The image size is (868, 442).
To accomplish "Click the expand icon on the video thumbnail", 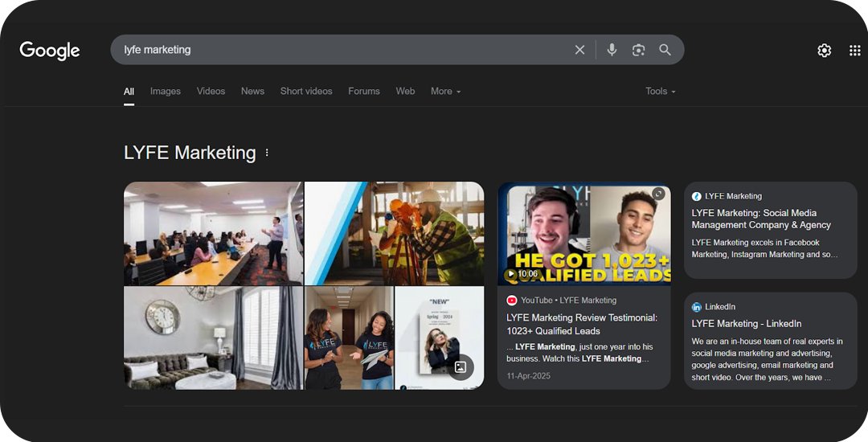I will 658,194.
